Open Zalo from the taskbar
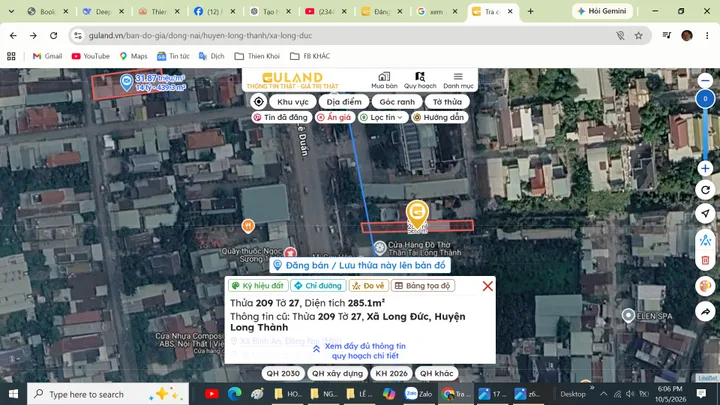 [419, 394]
